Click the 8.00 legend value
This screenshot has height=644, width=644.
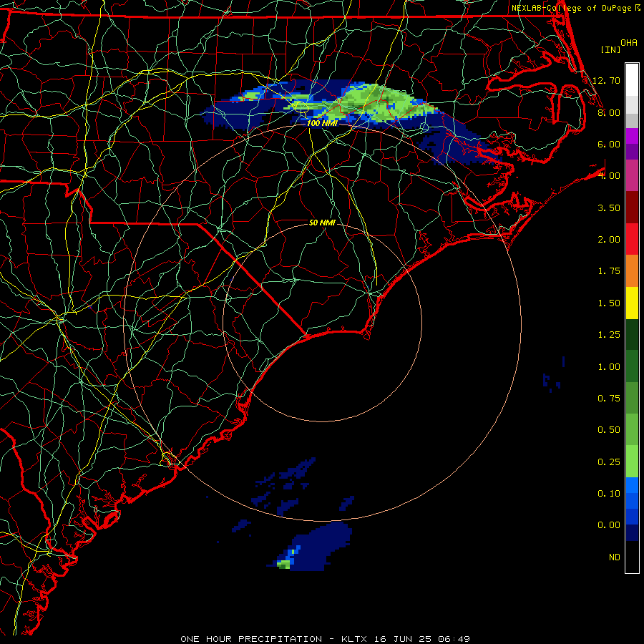click(x=609, y=112)
